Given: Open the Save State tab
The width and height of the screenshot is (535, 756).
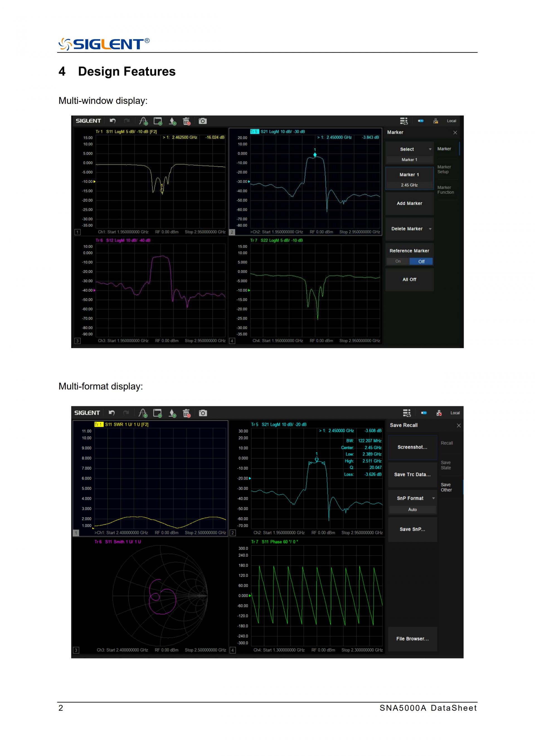Looking at the screenshot, I should click(x=446, y=465).
